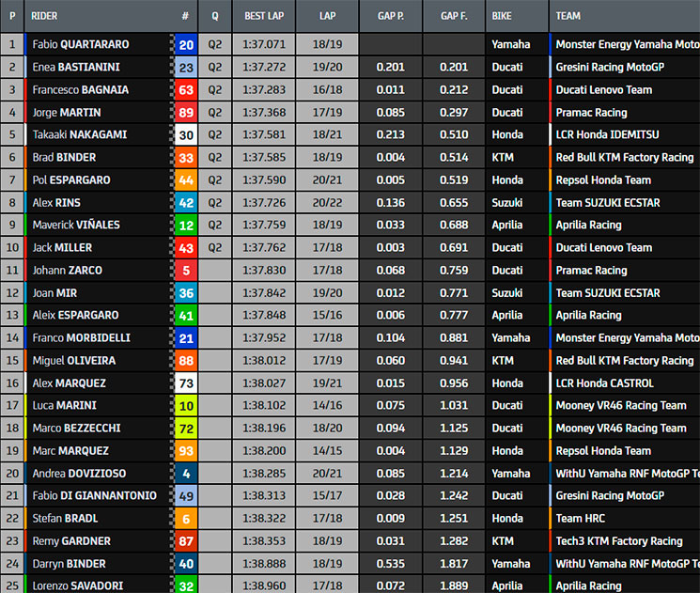Select rider Miguel OLIVEIRA
The image size is (700, 593).
point(73,360)
